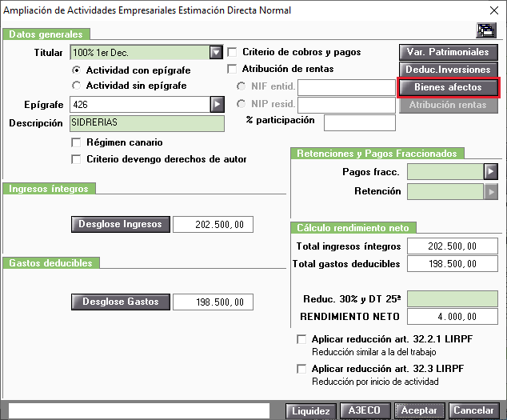The height and width of the screenshot is (420, 507).
Task: Click the Total gastos deducibles value field
Action: tap(453, 264)
